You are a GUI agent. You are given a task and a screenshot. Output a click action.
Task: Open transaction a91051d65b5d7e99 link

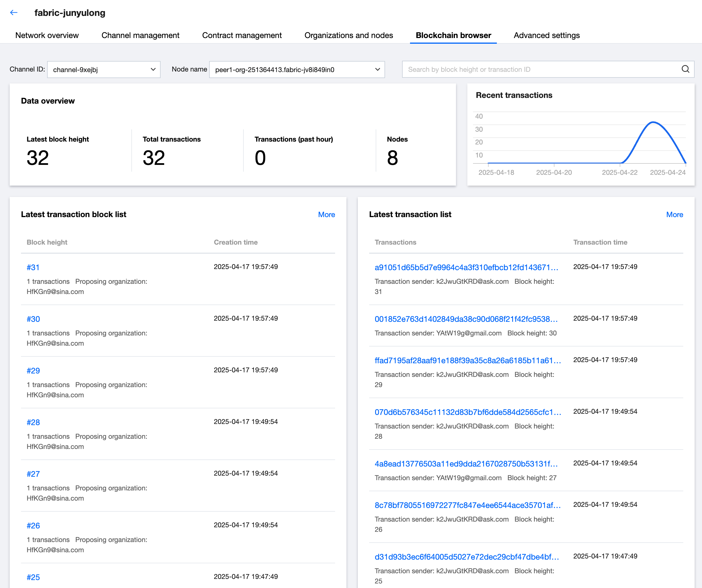pos(466,267)
